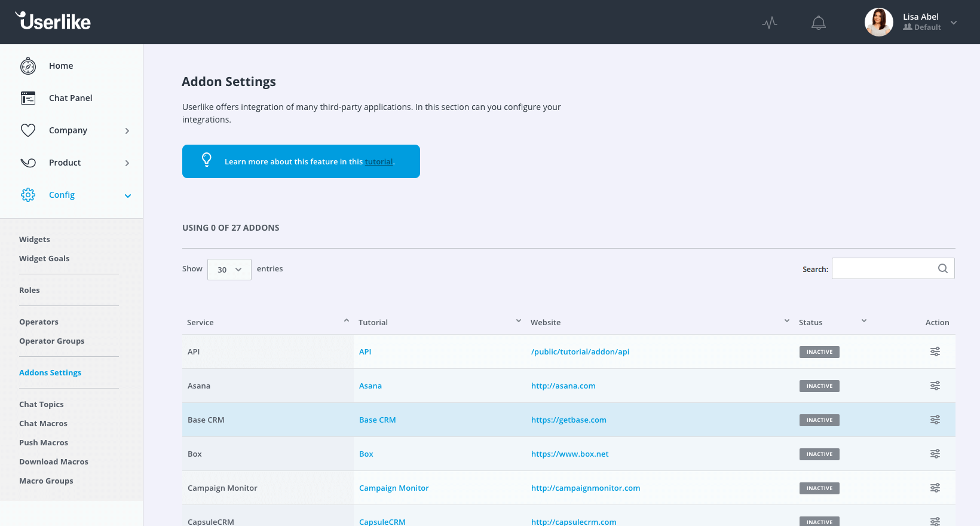The image size is (980, 526).
Task: Expand the Product submenu arrow
Action: point(127,163)
